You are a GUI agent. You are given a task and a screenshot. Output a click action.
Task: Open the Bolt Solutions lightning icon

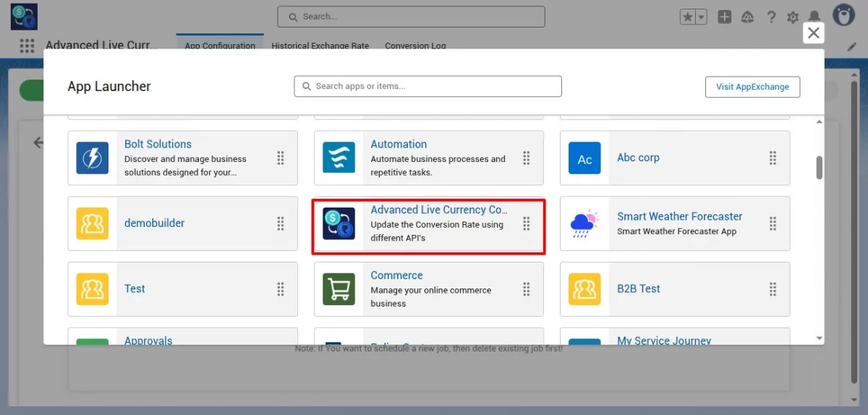pos(93,158)
